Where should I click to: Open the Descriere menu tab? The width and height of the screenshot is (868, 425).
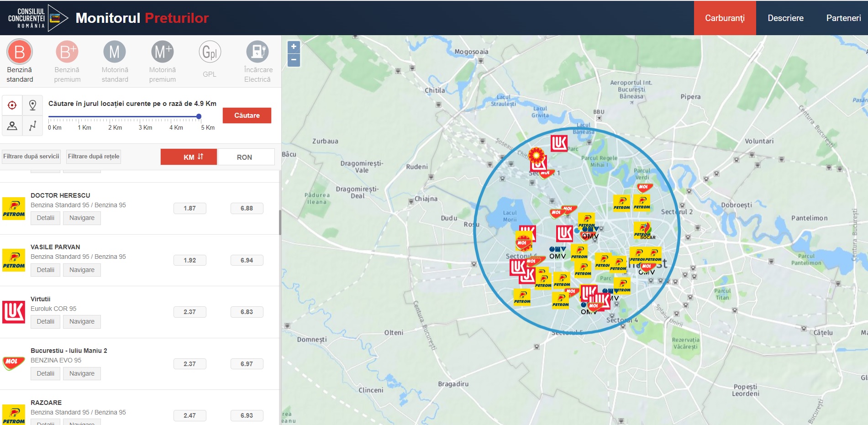click(x=785, y=18)
